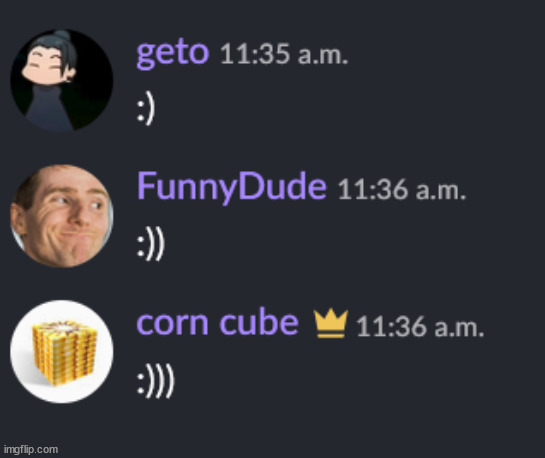Click the imgflip.com watermark

pos(31,449)
